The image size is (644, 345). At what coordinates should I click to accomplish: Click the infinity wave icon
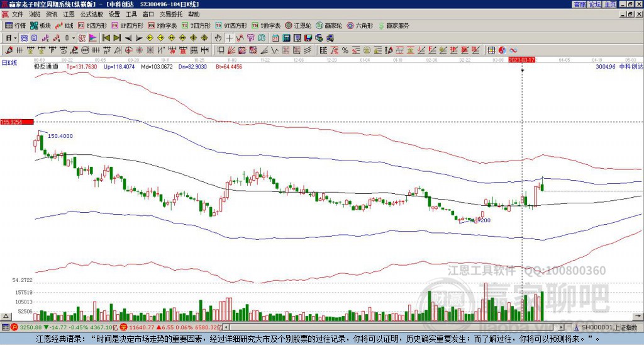(x=513, y=50)
